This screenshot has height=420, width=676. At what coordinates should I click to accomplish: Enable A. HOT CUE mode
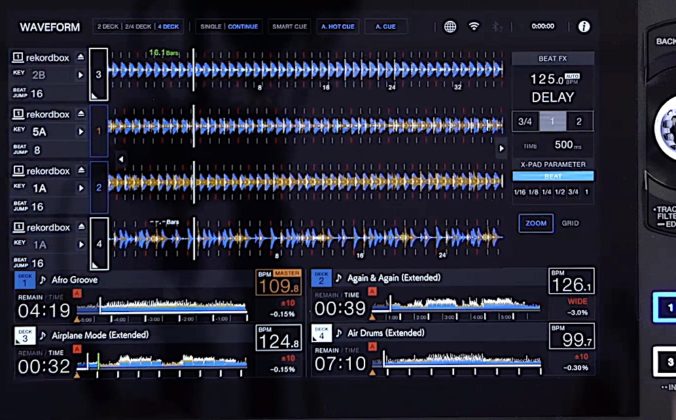[337, 26]
